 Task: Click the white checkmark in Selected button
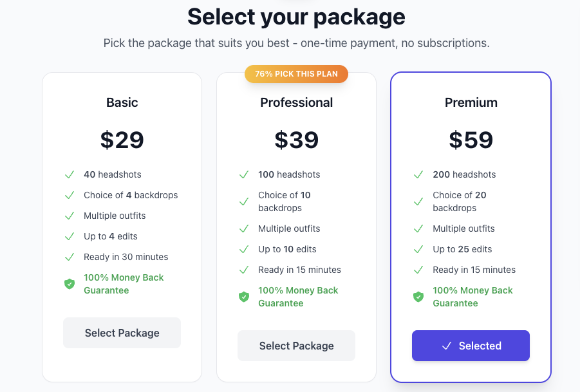(x=447, y=346)
